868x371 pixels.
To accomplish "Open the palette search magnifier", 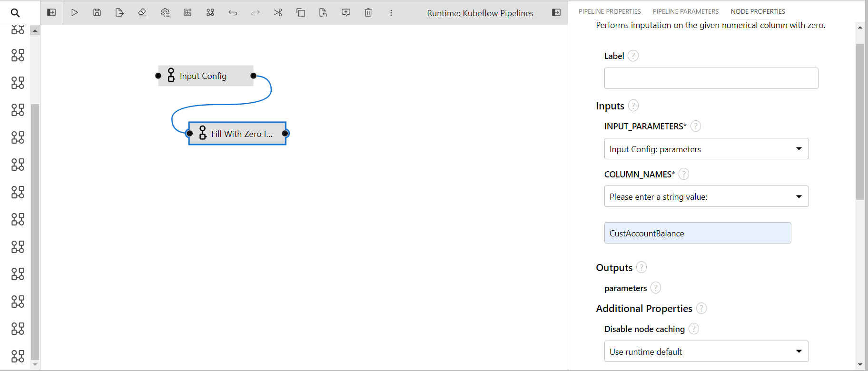I will pos(15,13).
